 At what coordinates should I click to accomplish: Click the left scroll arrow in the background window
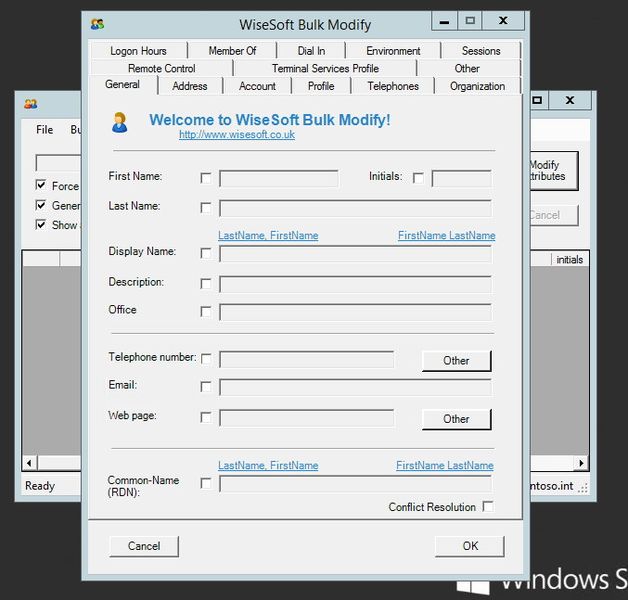pos(29,463)
